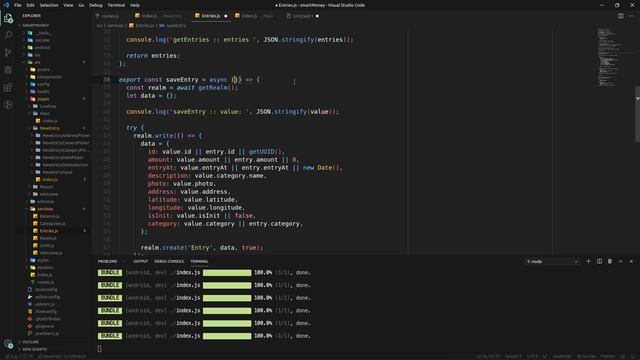
Task: Click 'LF' end-of-line in status bar
Action: click(x=545, y=356)
